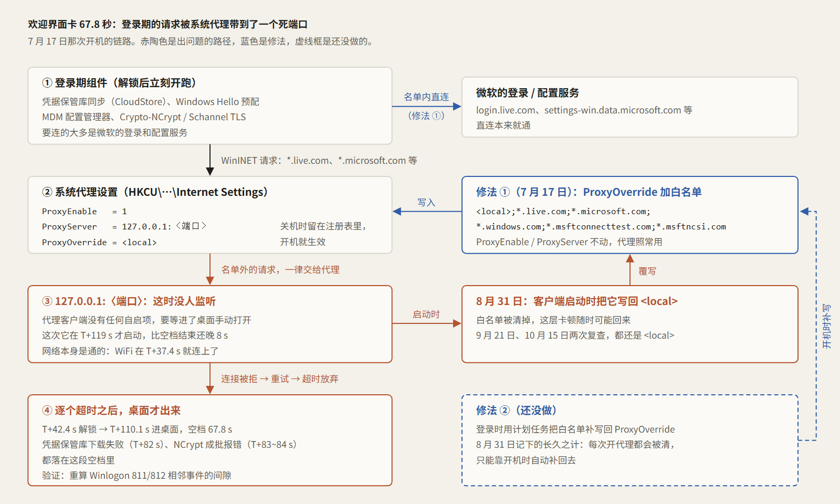Click the 写入 arrow label

(426, 202)
